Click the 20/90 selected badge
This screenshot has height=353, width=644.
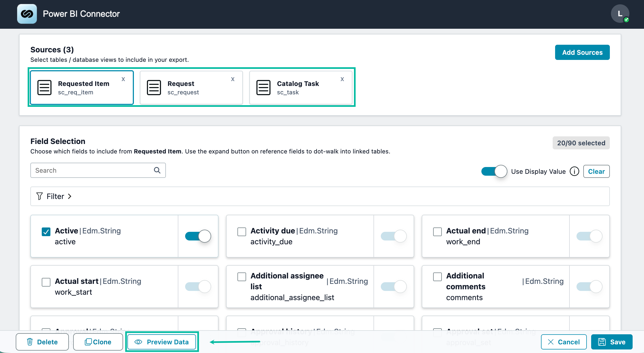581,143
